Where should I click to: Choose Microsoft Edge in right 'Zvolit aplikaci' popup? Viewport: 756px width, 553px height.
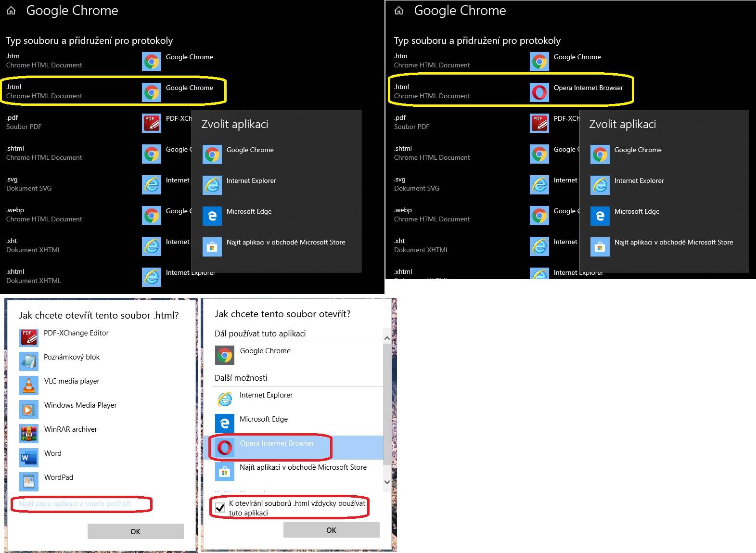[664, 216]
